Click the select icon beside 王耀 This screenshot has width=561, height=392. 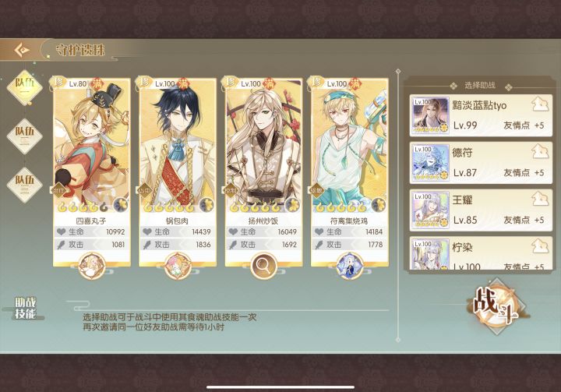click(540, 199)
